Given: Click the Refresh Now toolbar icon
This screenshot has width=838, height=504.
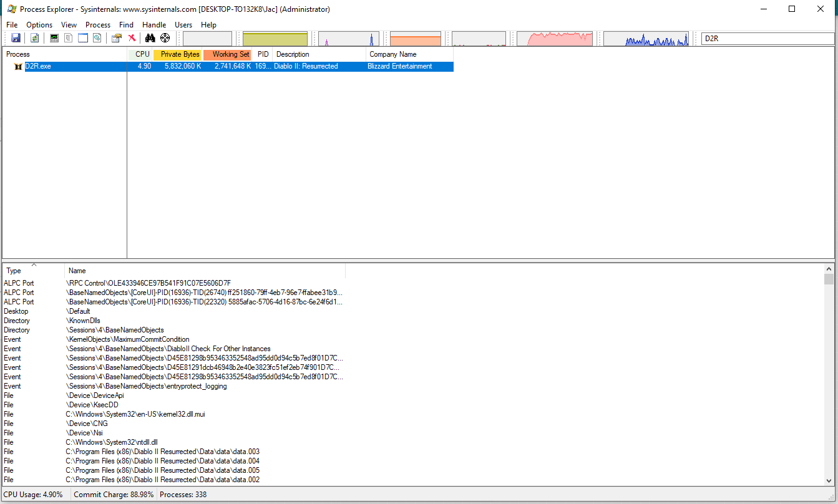Looking at the screenshot, I should (x=35, y=38).
